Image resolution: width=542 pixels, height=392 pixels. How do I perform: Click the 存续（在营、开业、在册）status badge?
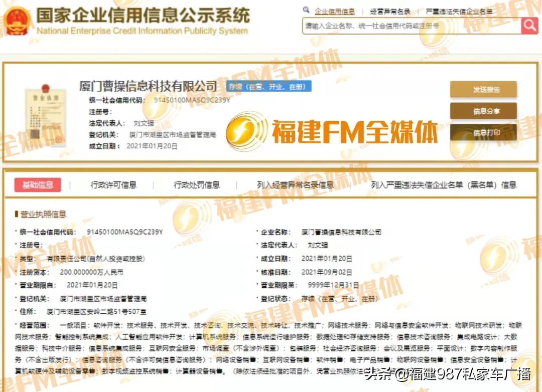tap(269, 86)
